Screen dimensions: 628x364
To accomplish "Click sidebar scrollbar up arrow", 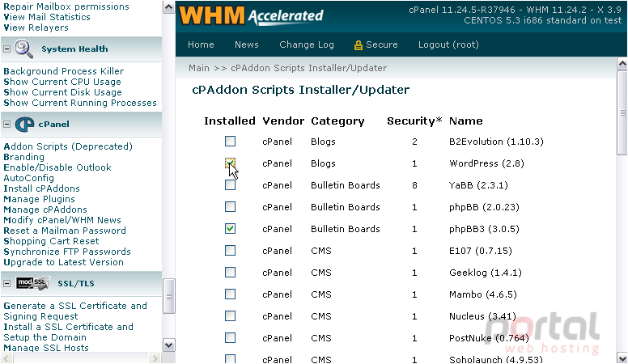I will (x=168, y=7).
